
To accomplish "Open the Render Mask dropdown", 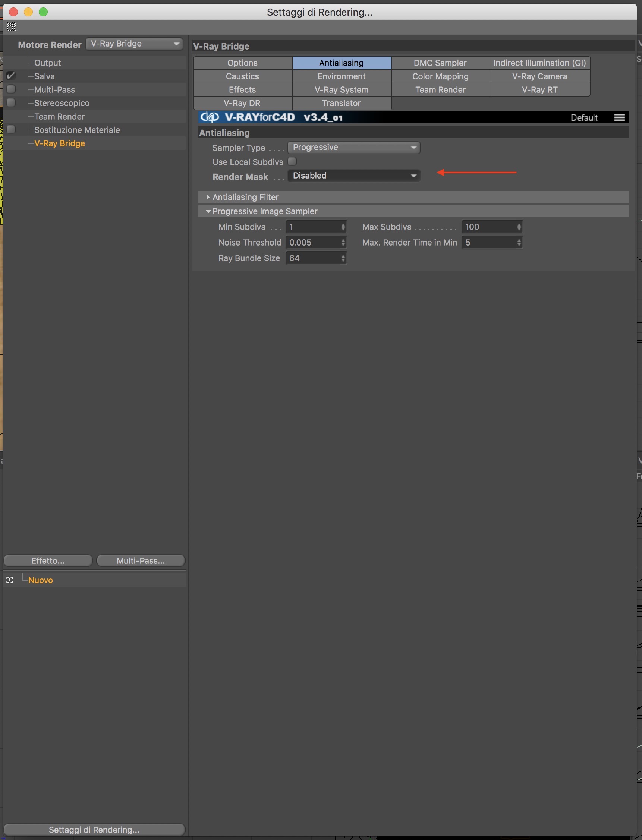I will pos(353,176).
